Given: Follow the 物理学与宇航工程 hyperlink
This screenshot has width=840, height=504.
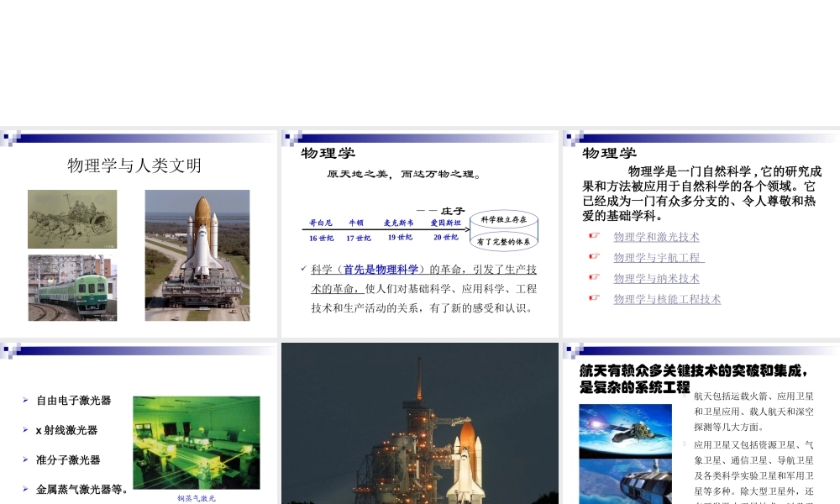Looking at the screenshot, I should (657, 257).
